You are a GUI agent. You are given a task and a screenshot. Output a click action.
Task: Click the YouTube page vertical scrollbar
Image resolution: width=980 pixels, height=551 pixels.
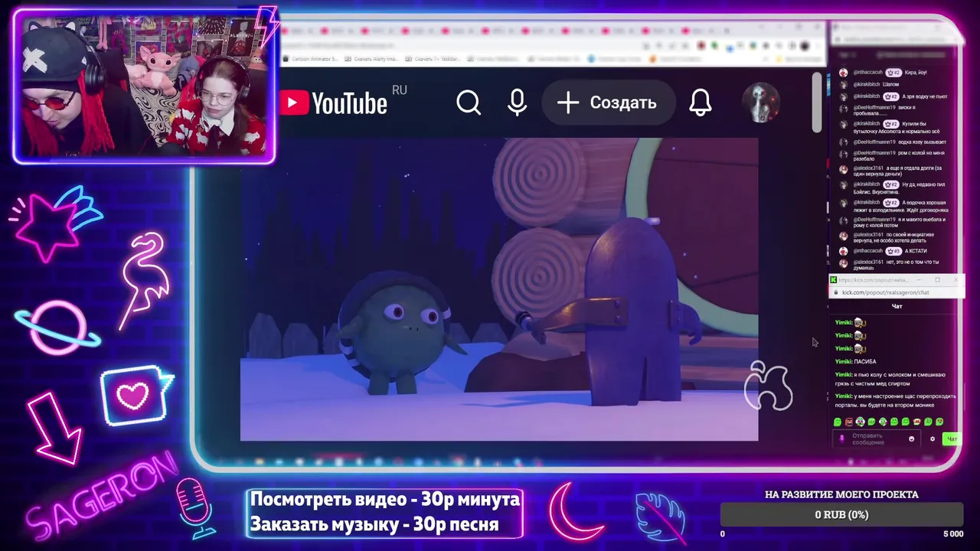point(817,103)
